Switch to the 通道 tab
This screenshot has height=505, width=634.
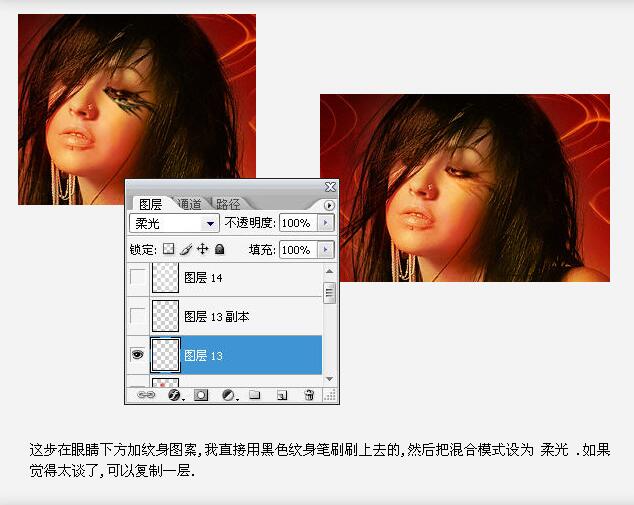tap(189, 204)
